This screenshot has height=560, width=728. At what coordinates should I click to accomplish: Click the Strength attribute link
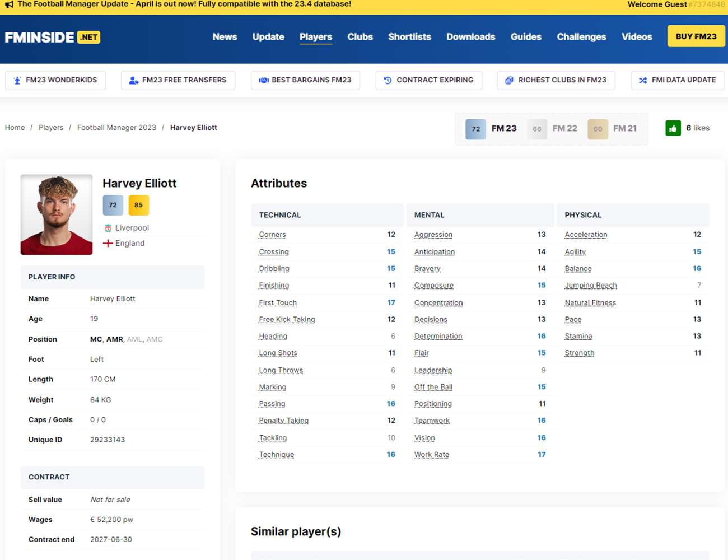(x=580, y=353)
